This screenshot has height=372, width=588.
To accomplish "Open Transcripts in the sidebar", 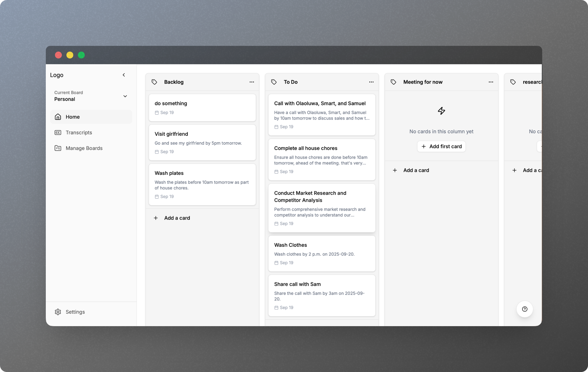I will tap(79, 132).
